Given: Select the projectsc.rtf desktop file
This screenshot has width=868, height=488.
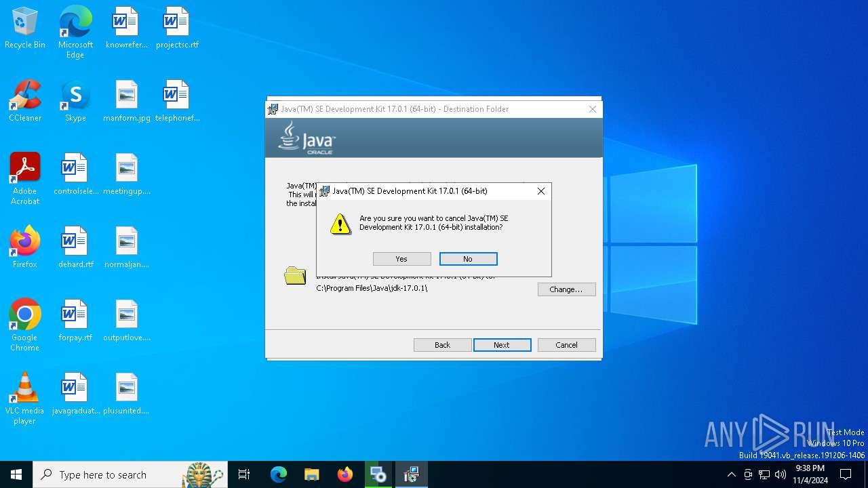Looking at the screenshot, I should (x=177, y=28).
